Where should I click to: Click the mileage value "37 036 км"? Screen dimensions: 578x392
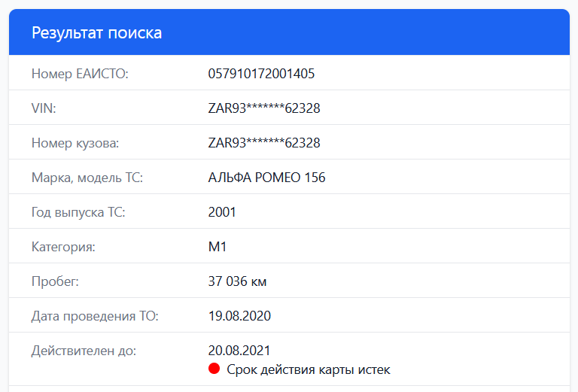(237, 282)
